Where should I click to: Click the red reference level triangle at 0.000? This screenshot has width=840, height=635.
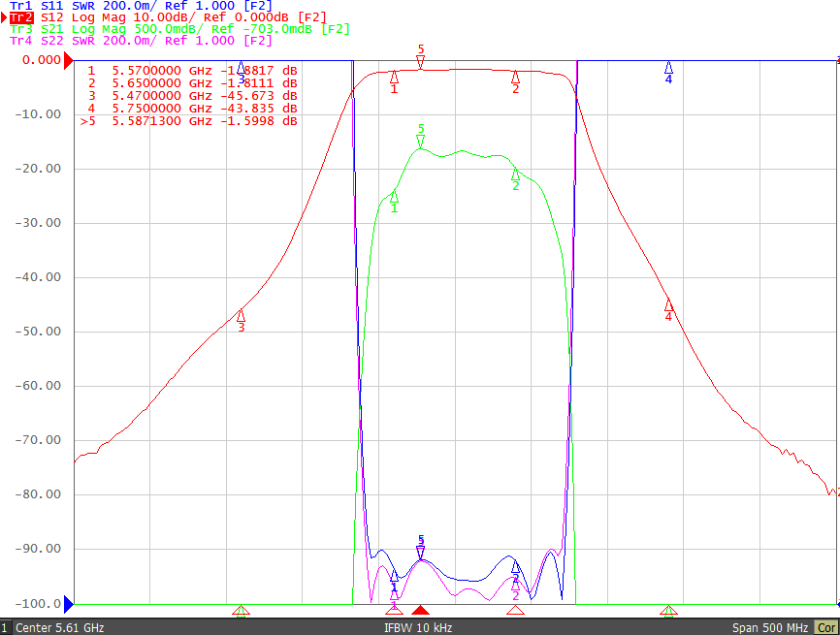tap(69, 60)
